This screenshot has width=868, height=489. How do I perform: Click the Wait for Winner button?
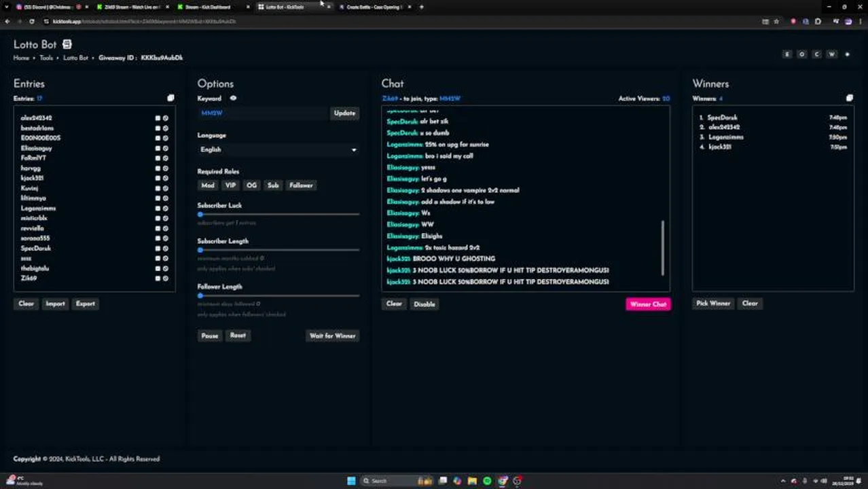click(332, 336)
